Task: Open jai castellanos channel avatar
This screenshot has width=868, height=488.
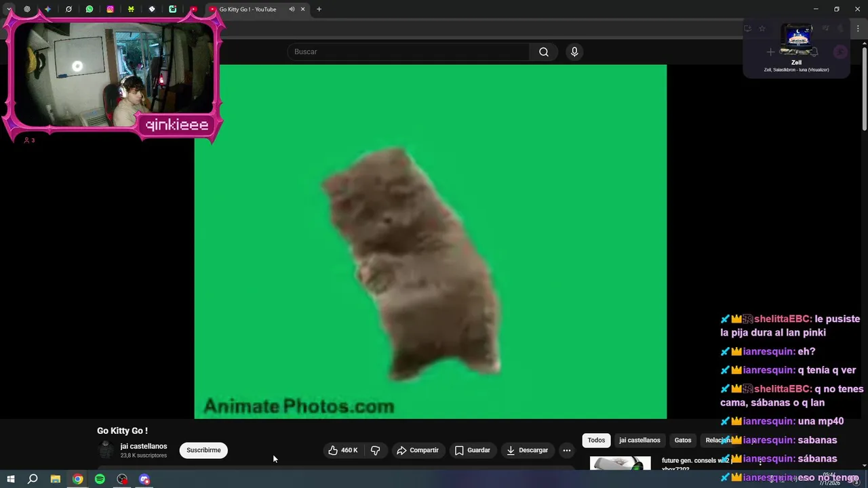Action: pos(106,450)
